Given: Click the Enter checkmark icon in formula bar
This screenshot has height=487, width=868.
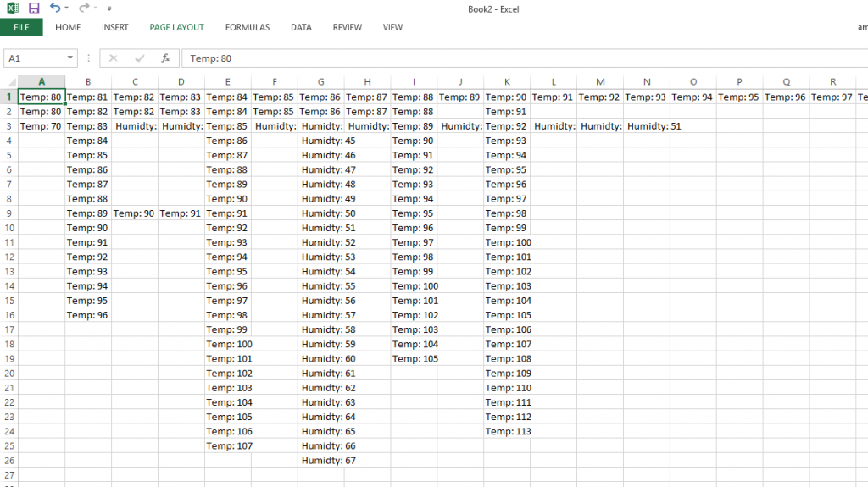Looking at the screenshot, I should [140, 58].
